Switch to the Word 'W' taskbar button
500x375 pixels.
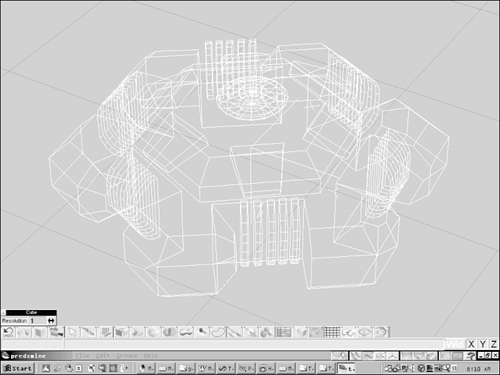206,368
